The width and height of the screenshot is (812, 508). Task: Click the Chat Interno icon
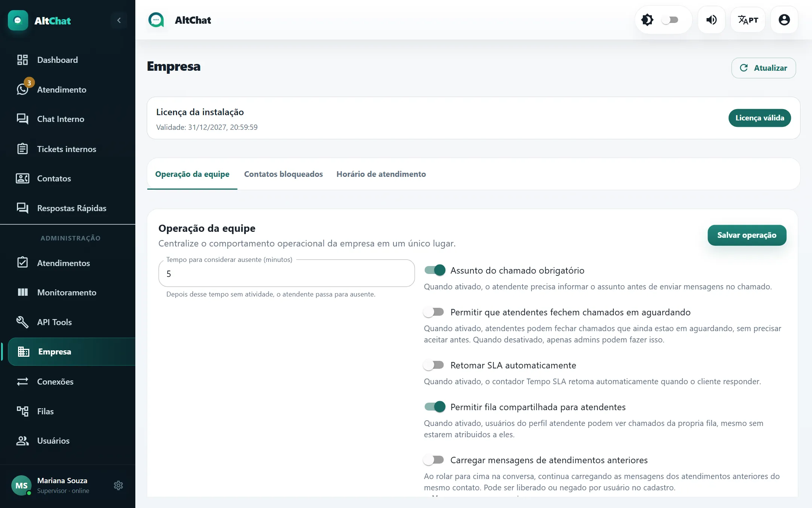tap(23, 119)
